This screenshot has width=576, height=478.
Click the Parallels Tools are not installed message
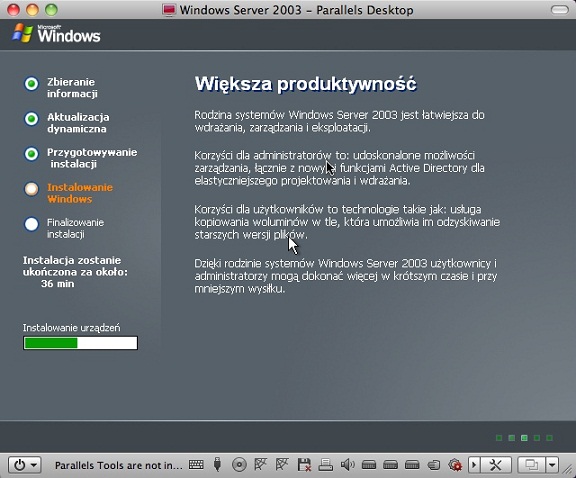coord(119,466)
